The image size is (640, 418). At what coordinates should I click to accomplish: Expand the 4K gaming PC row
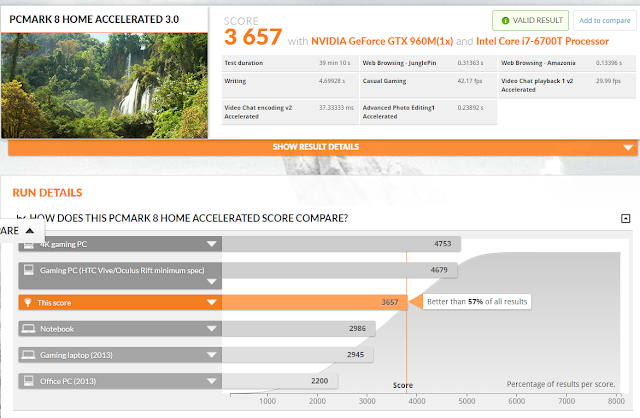pyautogui.click(x=211, y=244)
